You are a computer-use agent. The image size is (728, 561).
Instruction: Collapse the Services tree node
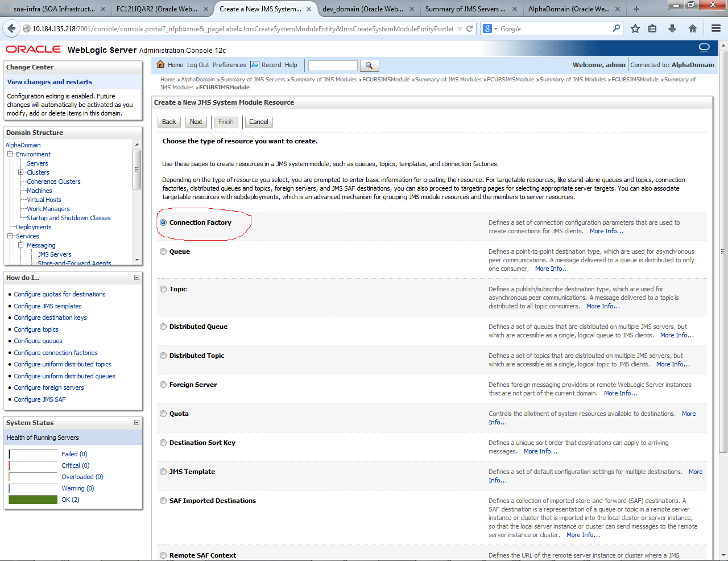coord(10,236)
